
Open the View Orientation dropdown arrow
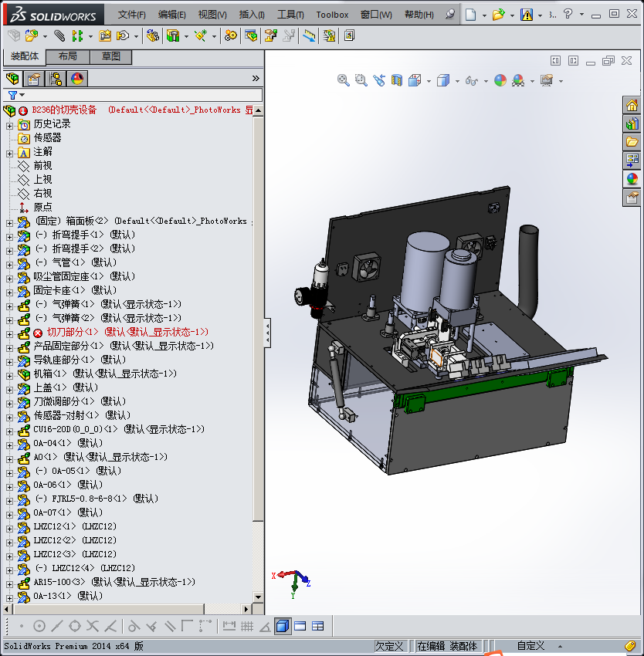pyautogui.click(x=429, y=81)
